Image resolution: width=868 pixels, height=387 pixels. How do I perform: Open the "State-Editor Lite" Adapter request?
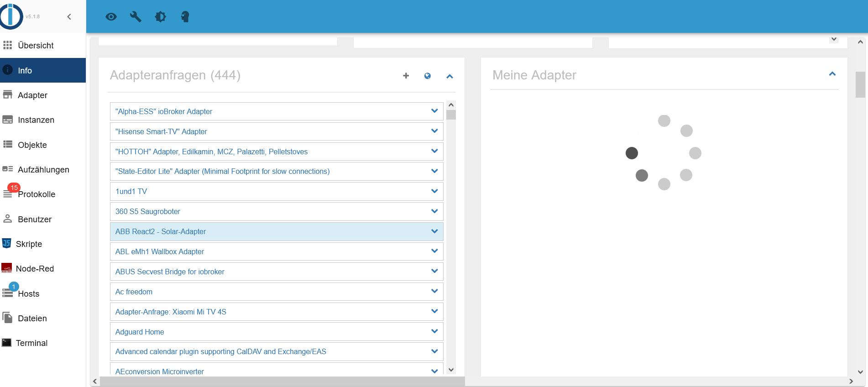point(277,171)
